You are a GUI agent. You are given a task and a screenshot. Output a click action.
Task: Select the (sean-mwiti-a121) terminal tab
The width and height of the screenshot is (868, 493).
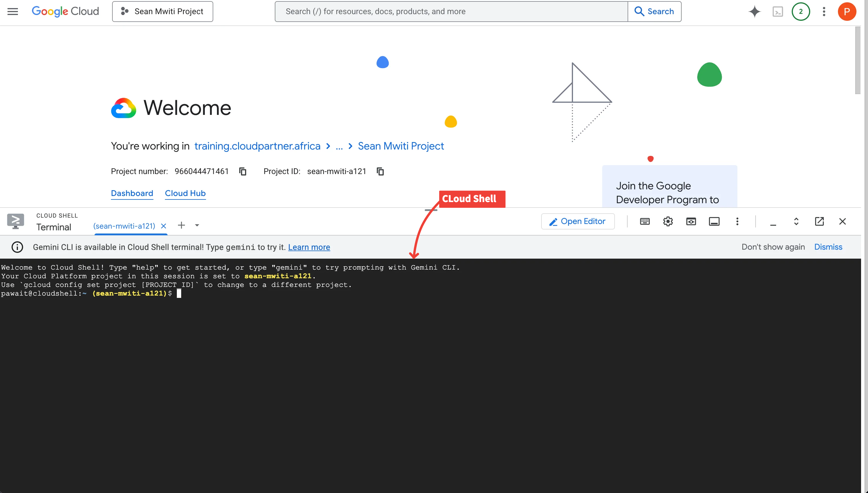click(x=124, y=226)
